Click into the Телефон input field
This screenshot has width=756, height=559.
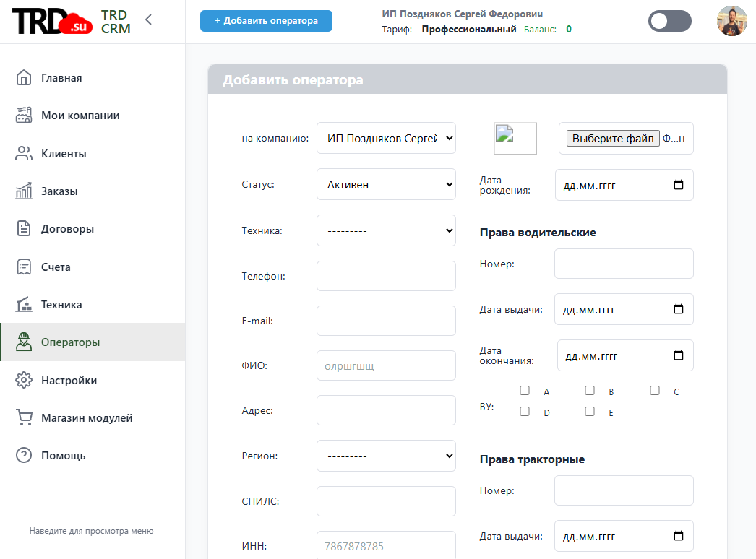click(386, 276)
